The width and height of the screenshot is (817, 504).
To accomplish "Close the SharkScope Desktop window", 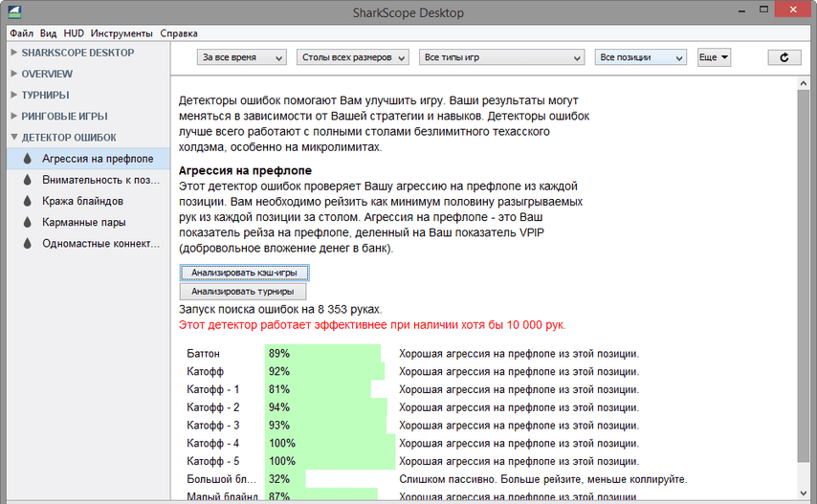I will click(x=793, y=10).
